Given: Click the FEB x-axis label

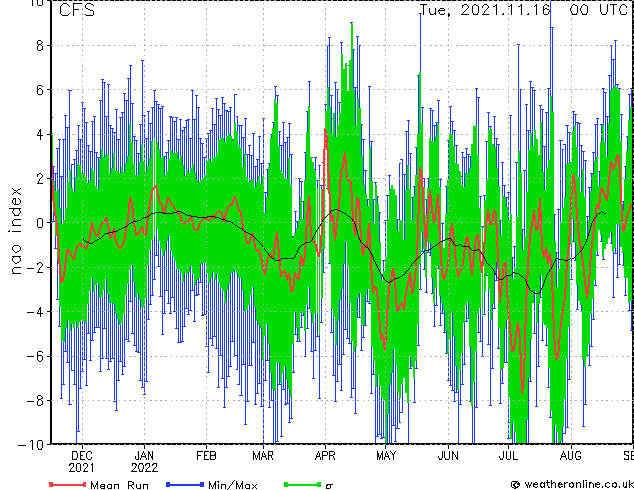Looking at the screenshot, I should pos(206,456).
